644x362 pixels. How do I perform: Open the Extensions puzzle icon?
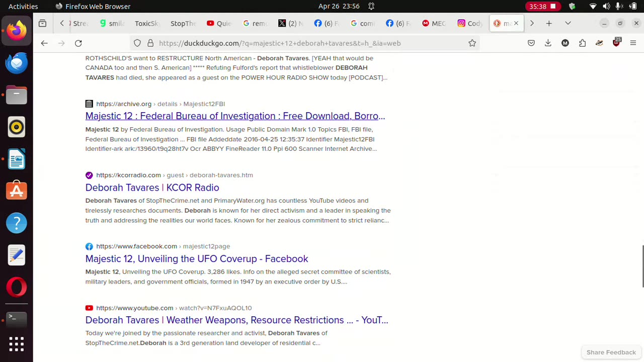pyautogui.click(x=582, y=43)
